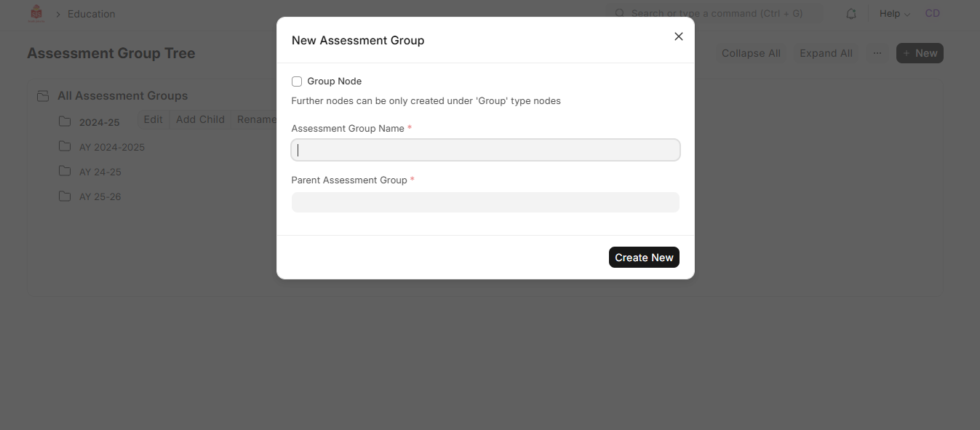Click the Parent Assessment Group field
This screenshot has width=980, height=430.
(485, 202)
